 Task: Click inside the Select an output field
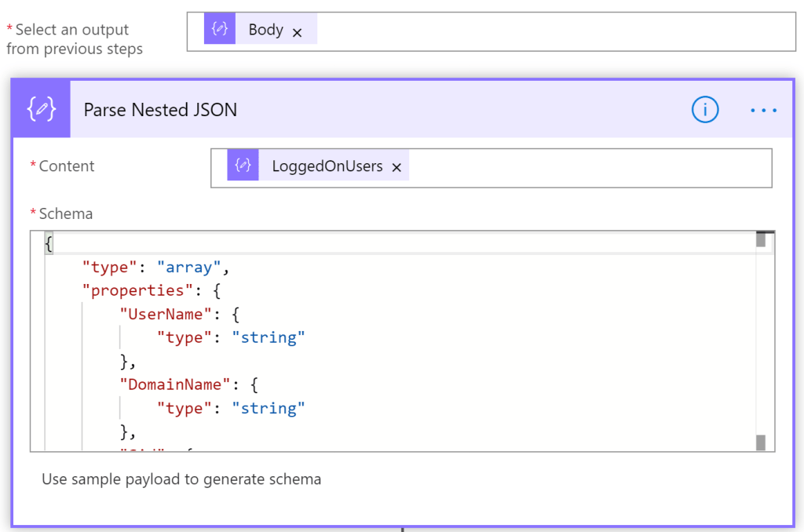(550, 31)
